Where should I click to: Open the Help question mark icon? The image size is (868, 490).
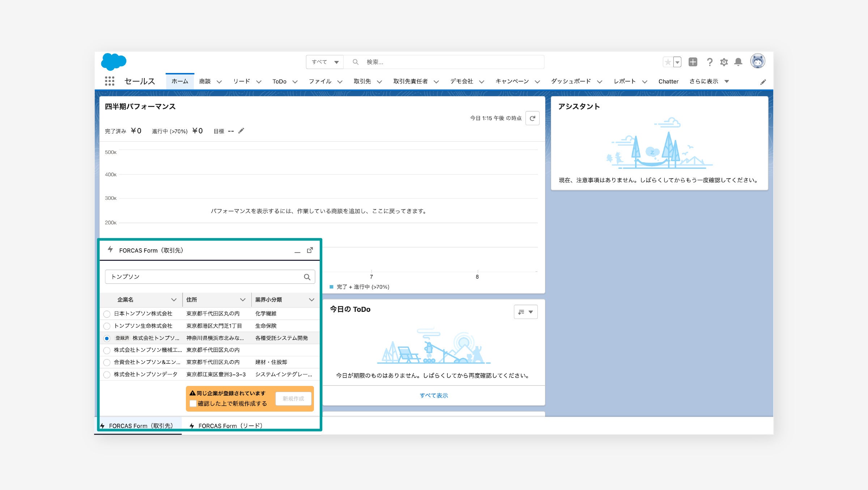point(710,62)
